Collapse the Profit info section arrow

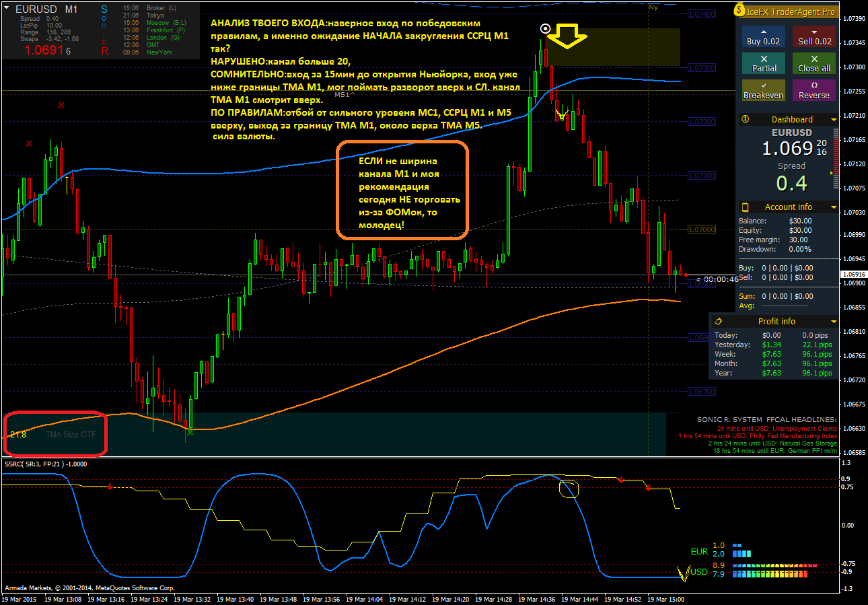834,322
